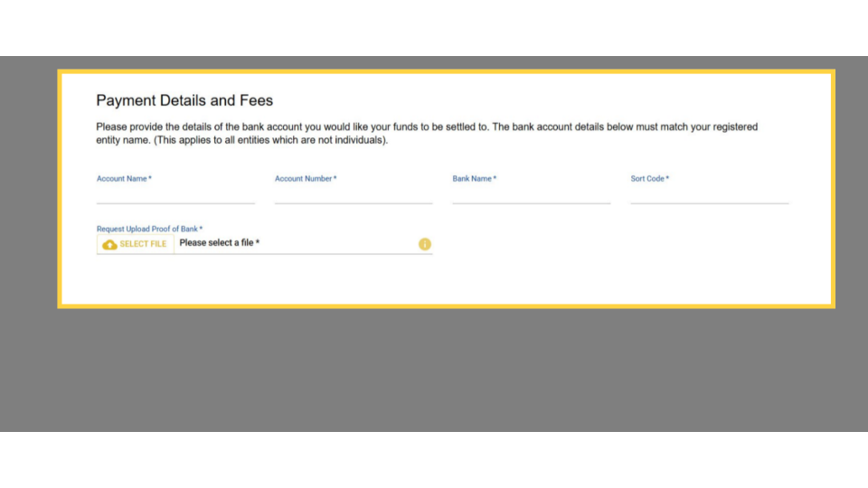Click the 'Payment Details and Fees' heading
868x488 pixels.
[184, 100]
